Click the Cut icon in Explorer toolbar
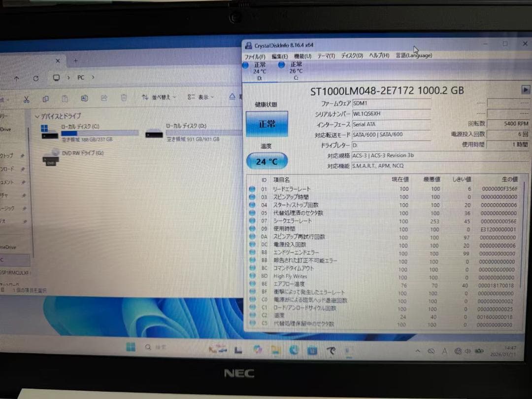This screenshot has width=532, height=399. pos(27,99)
